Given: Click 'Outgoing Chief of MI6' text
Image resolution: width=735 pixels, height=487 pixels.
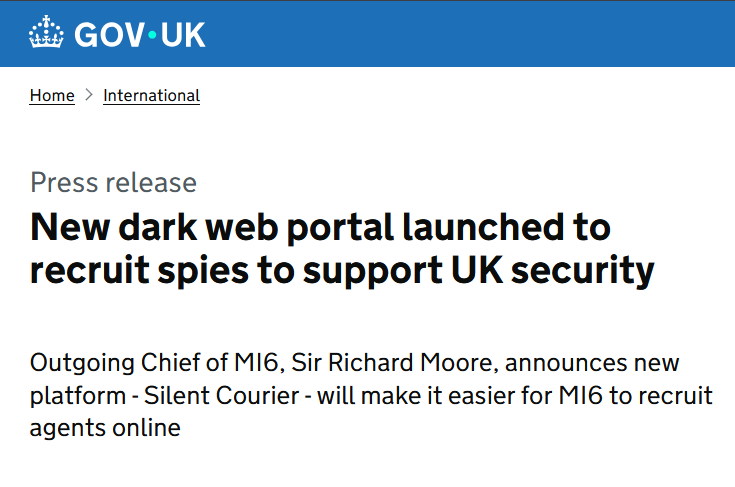Looking at the screenshot, I should click(154, 363).
